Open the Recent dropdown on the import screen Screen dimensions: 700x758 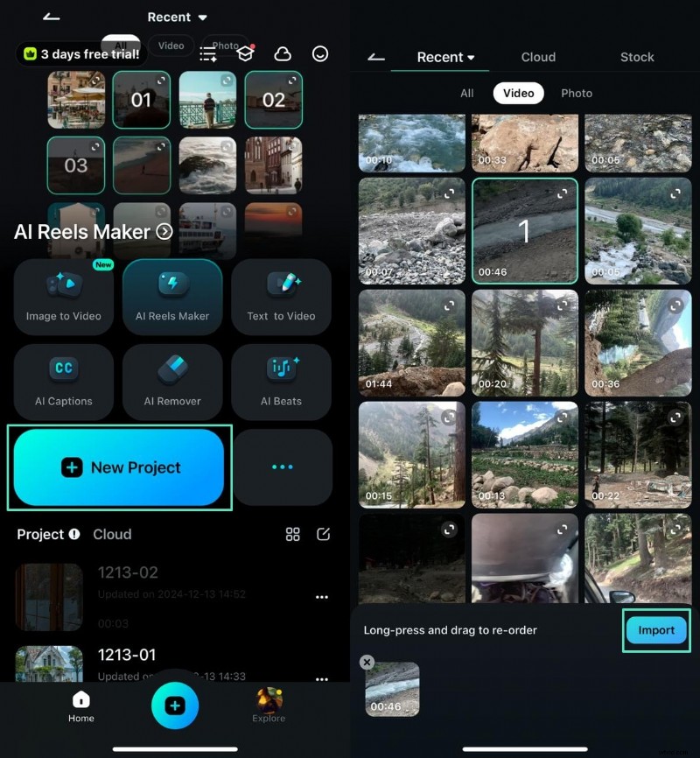(442, 57)
